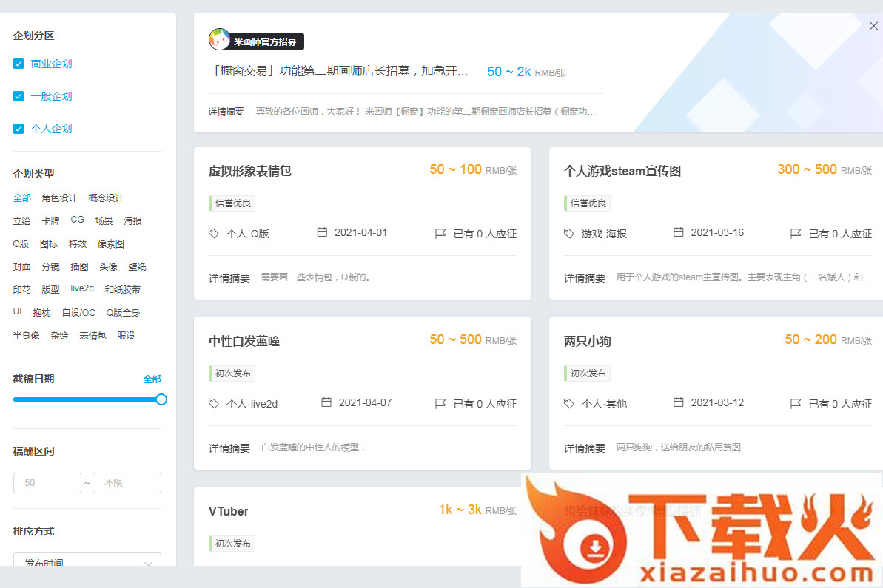Uncheck the 商业企划 checkbox
883x588 pixels.
pos(19,64)
